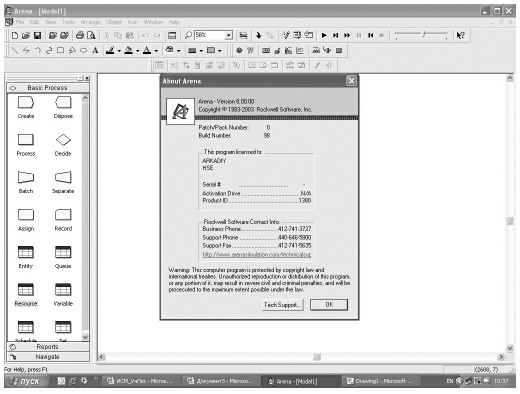This screenshot has height=394, width=520.
Task: Click the New model icon
Action: click(x=15, y=35)
